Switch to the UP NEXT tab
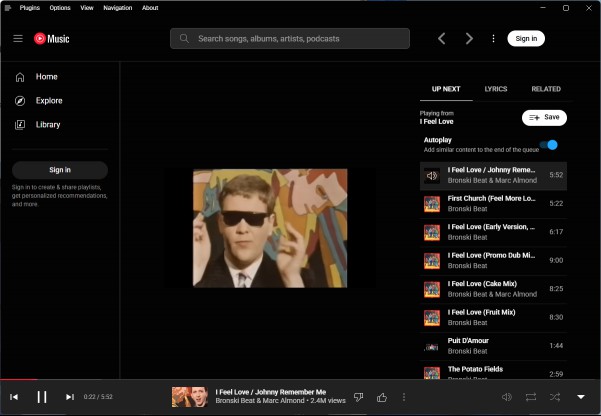The height and width of the screenshot is (416, 601). coord(446,89)
